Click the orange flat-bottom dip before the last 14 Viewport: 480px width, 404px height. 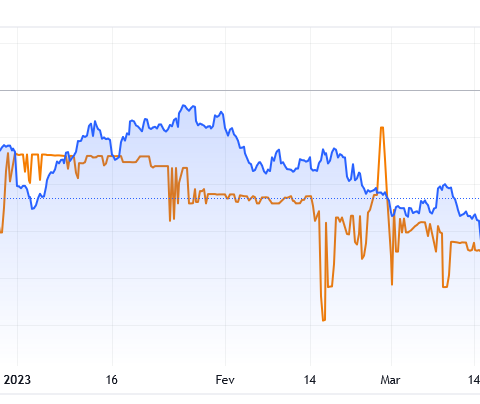coord(445,287)
